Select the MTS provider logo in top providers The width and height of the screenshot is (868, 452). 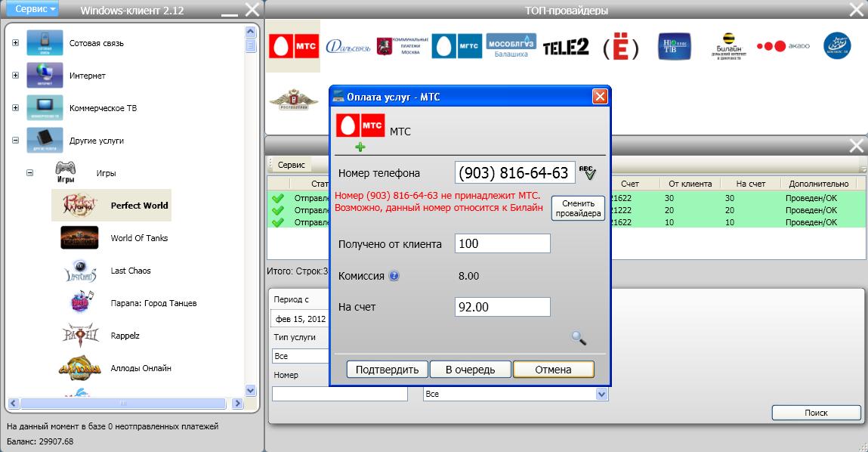(x=293, y=46)
